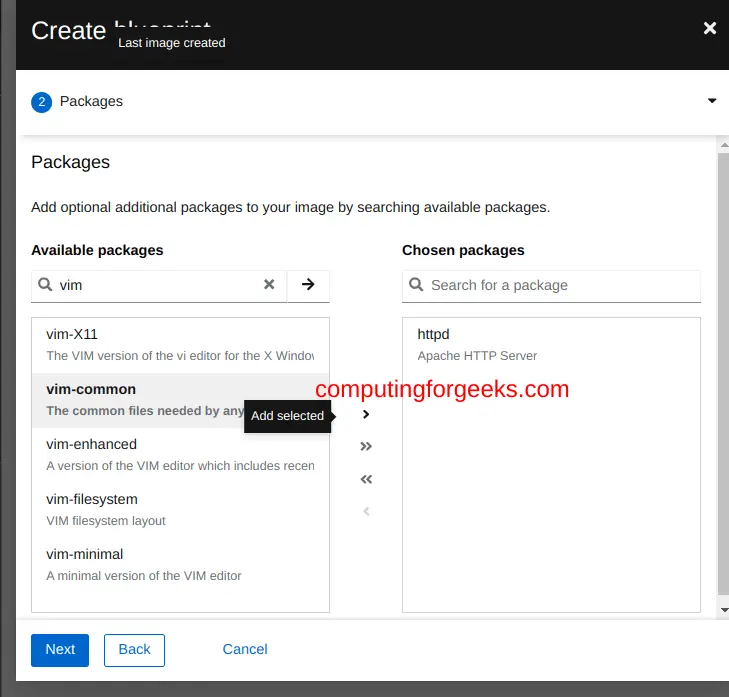This screenshot has width=729, height=697.
Task: Click the Next button
Action: [60, 650]
